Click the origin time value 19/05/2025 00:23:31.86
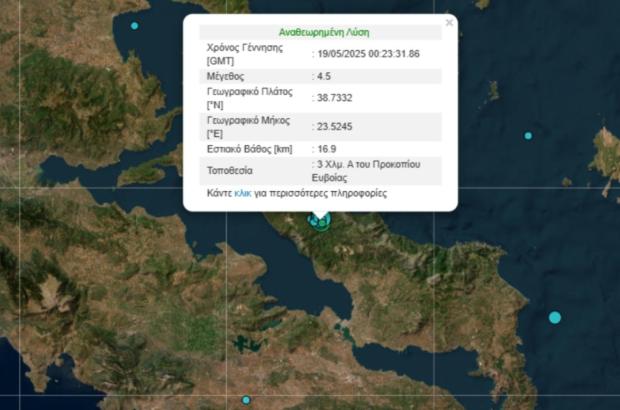 click(369, 54)
